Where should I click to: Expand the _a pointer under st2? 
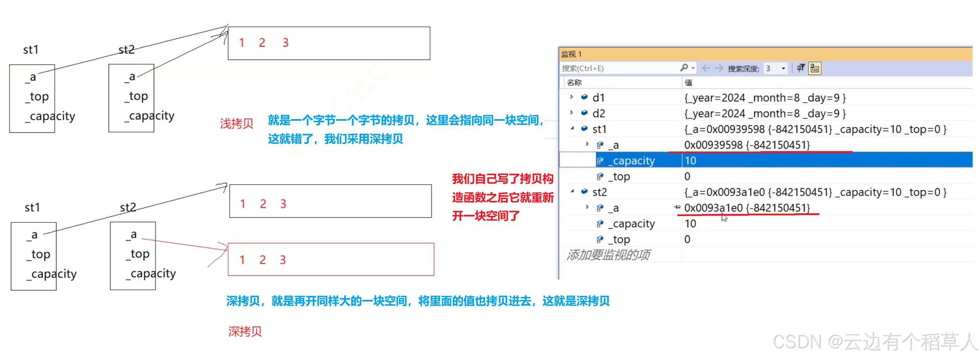[x=587, y=207]
